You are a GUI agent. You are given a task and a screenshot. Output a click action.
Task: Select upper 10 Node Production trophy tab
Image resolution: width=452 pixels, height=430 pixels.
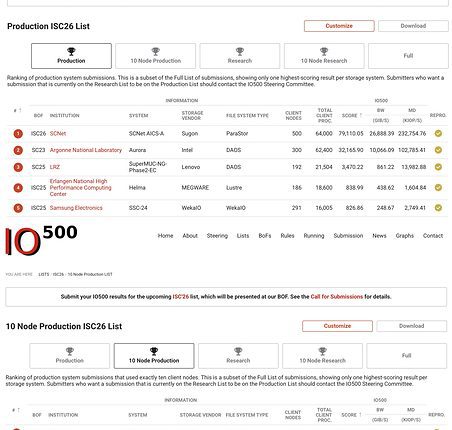(x=155, y=56)
